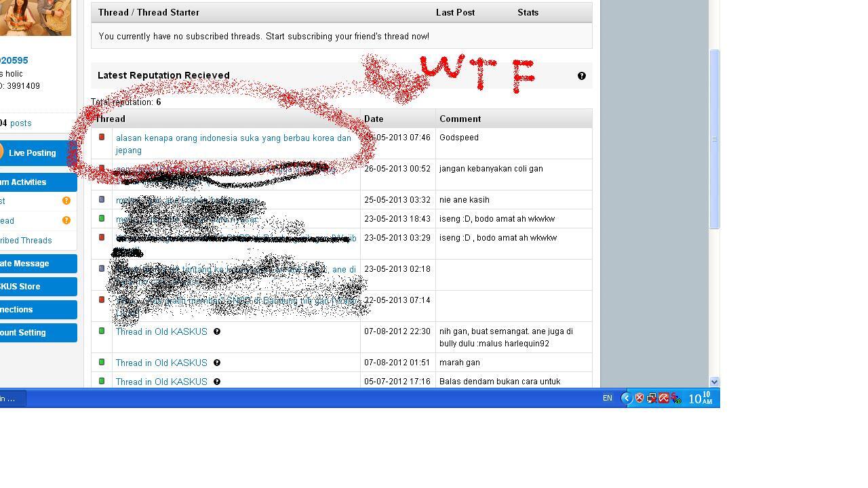The image size is (868, 488).
Task: Click the Last Post column header
Action: [x=455, y=12]
